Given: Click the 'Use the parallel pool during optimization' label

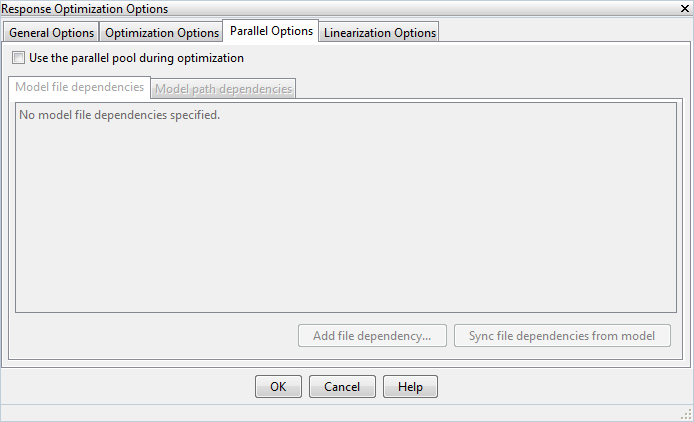Looking at the screenshot, I should [x=136, y=58].
